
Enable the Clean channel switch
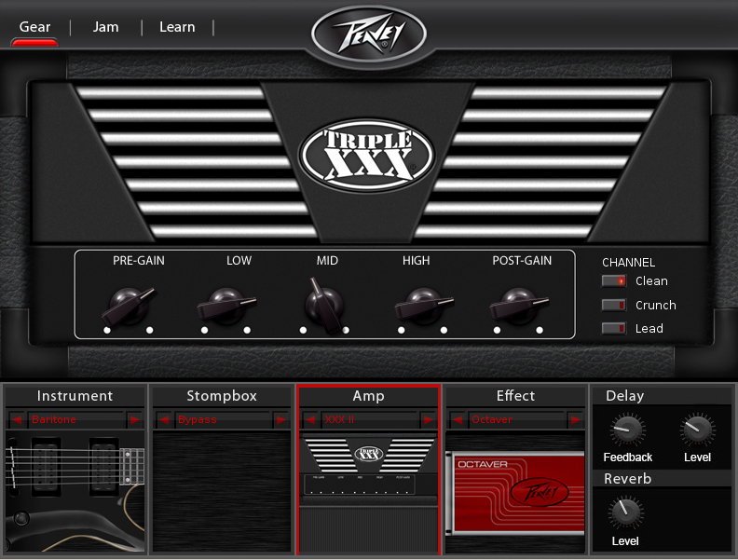coord(614,281)
